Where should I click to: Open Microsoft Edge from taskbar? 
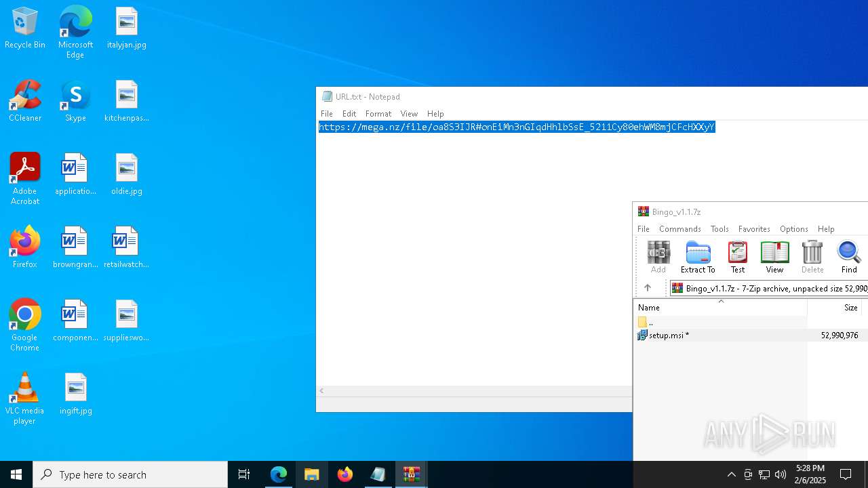pyautogui.click(x=279, y=474)
